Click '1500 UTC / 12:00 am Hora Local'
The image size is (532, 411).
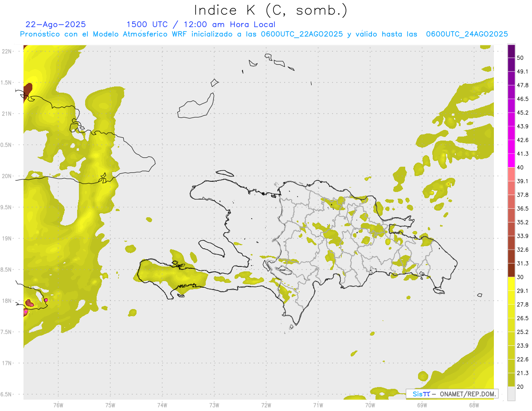click(x=201, y=24)
